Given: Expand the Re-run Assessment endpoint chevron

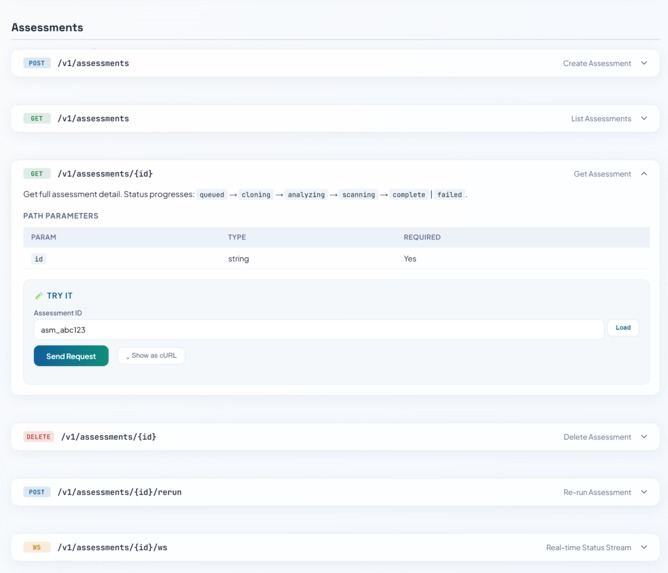Looking at the screenshot, I should click(x=644, y=492).
